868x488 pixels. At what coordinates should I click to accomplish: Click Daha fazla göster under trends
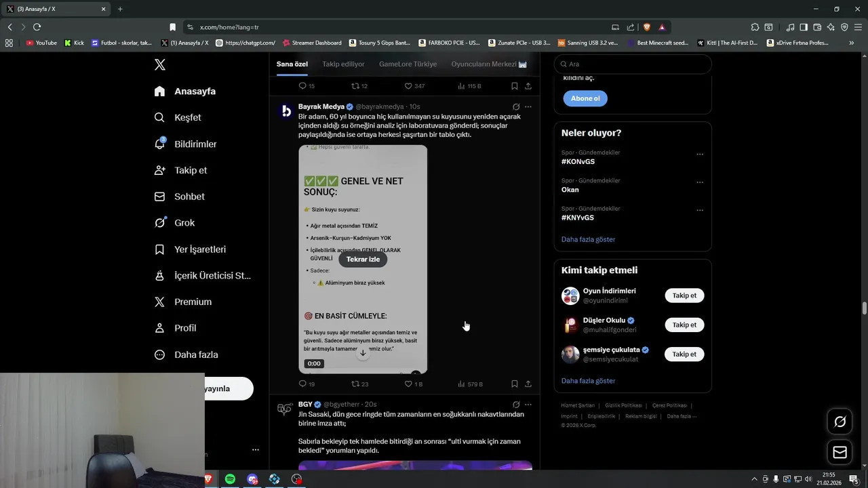tap(588, 239)
